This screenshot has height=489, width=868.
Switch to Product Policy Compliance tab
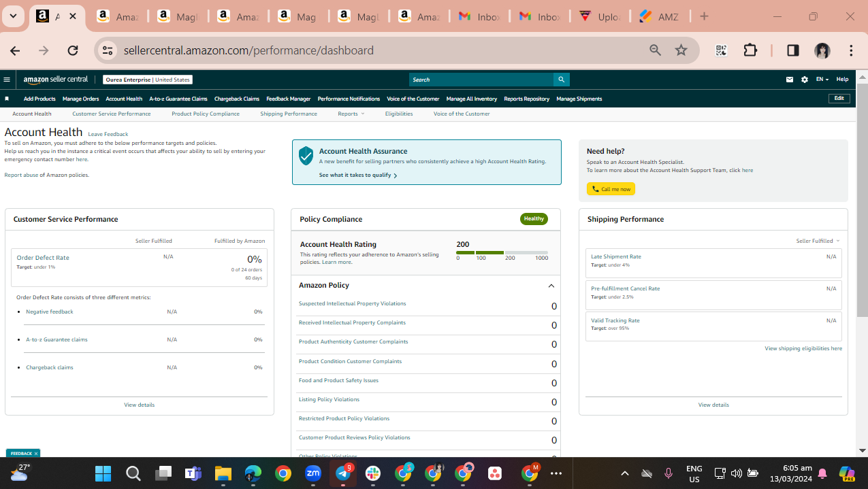[x=206, y=114]
